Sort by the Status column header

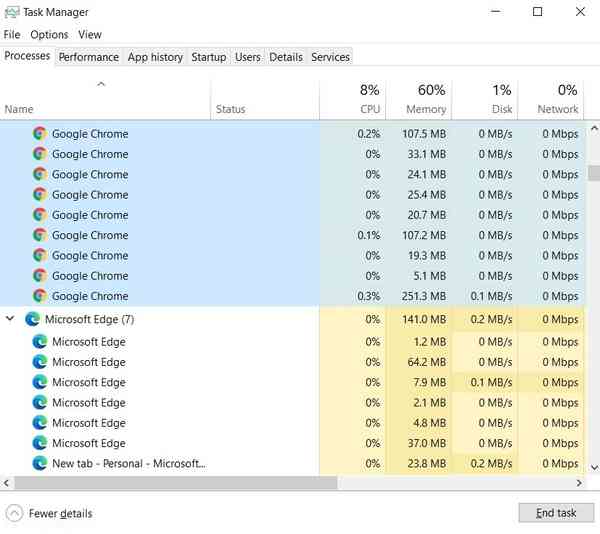(265, 100)
